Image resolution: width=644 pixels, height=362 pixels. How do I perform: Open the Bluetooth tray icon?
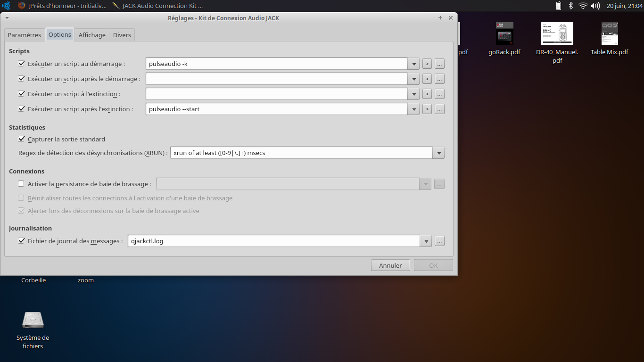click(570, 6)
